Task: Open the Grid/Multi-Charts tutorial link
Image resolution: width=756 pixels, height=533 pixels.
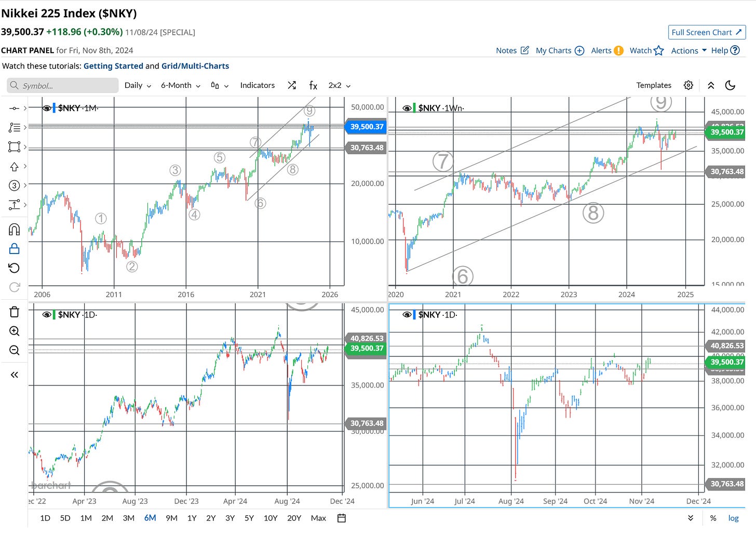Action: pyautogui.click(x=195, y=66)
